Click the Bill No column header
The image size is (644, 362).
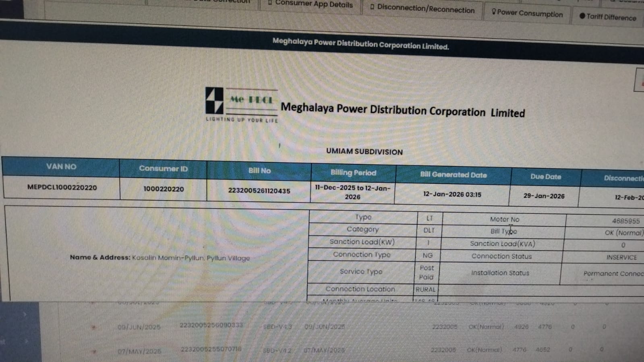point(259,171)
